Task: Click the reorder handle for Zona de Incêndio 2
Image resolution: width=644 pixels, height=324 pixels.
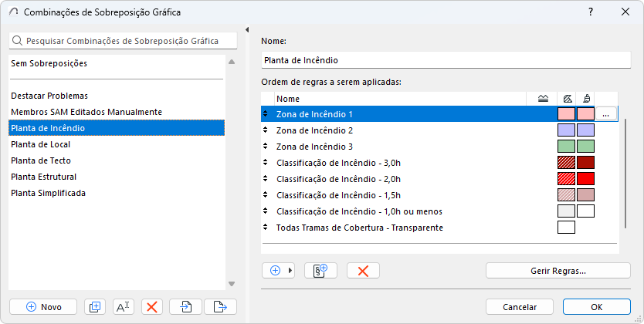Action: 266,130
